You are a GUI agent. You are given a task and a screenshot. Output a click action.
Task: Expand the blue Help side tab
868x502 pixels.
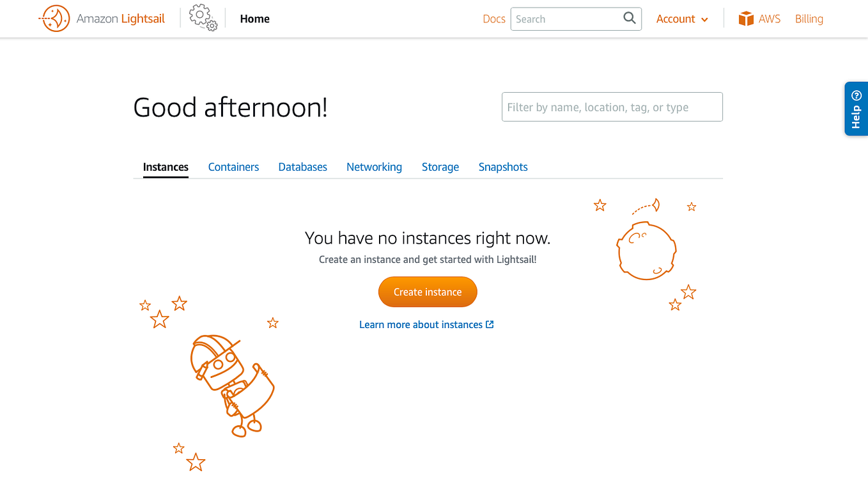(856, 115)
